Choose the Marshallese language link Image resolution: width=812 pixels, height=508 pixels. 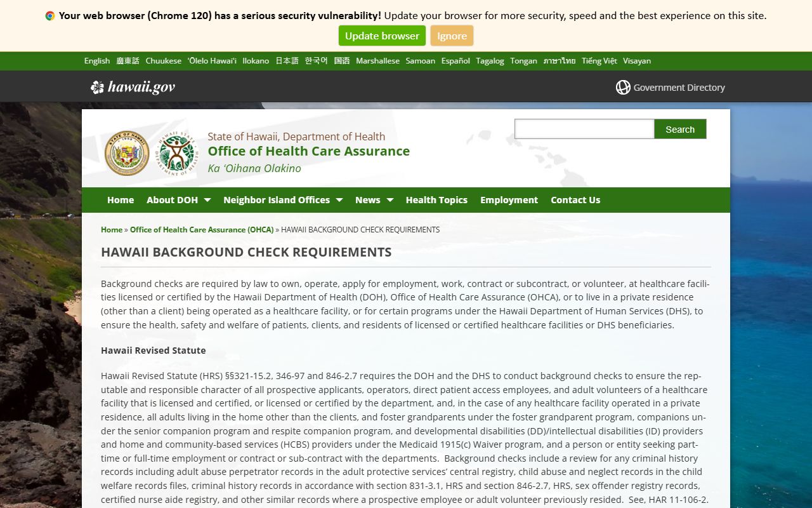[378, 61]
